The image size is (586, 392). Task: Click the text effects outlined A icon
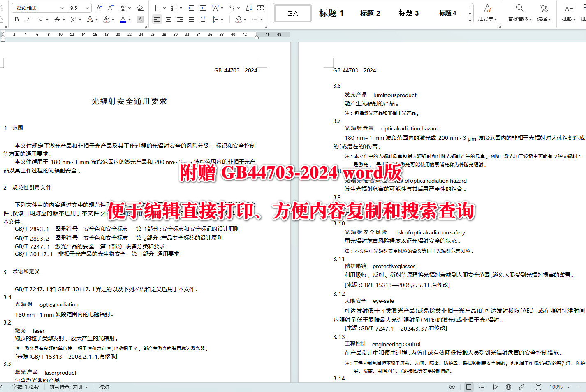(90, 19)
